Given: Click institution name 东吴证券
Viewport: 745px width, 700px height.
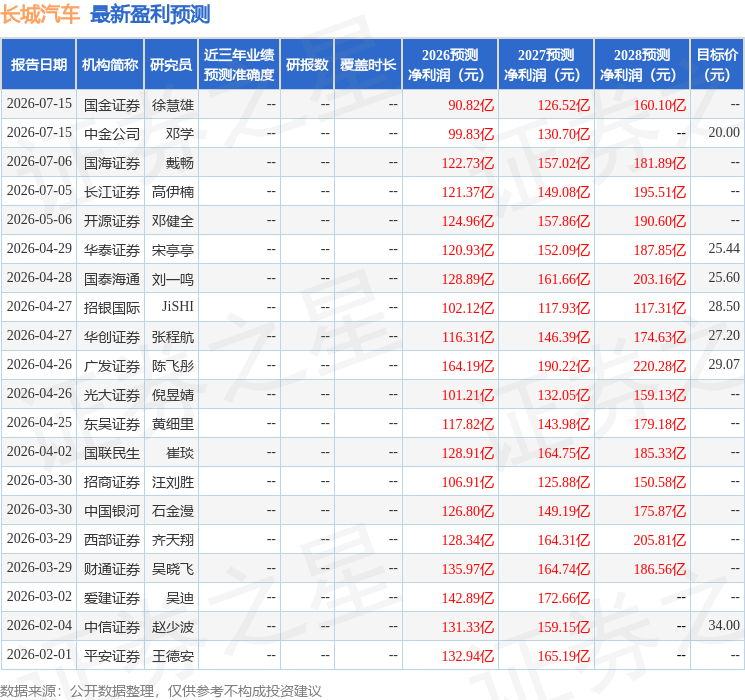Looking at the screenshot, I should point(112,424).
